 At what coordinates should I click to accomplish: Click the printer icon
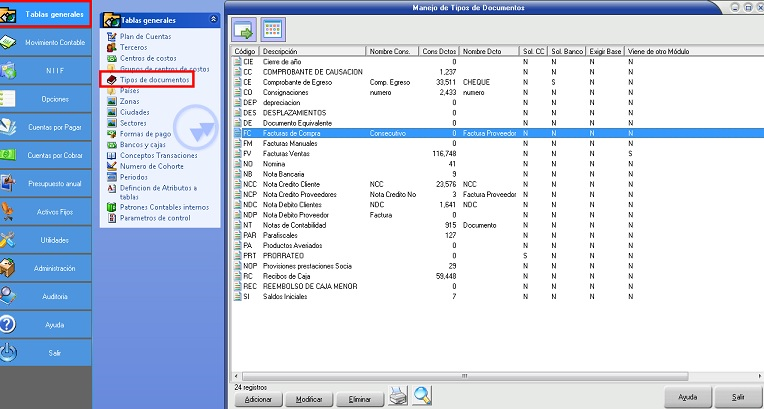[398, 396]
